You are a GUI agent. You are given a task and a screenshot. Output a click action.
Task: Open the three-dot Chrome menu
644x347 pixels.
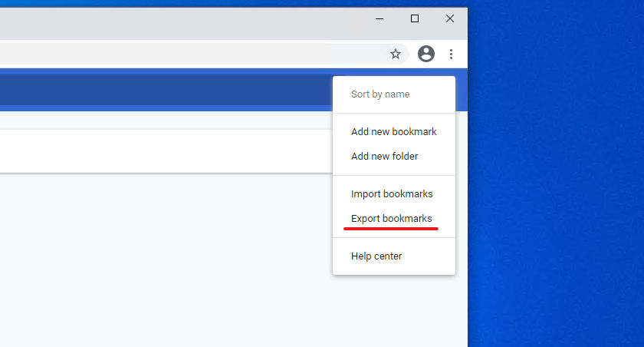[x=451, y=54]
